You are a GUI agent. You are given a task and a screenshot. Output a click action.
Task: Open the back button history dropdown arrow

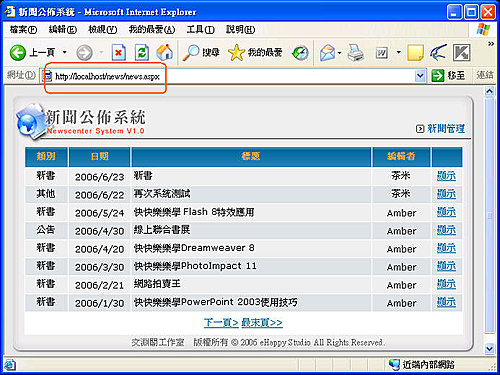[x=65, y=52]
